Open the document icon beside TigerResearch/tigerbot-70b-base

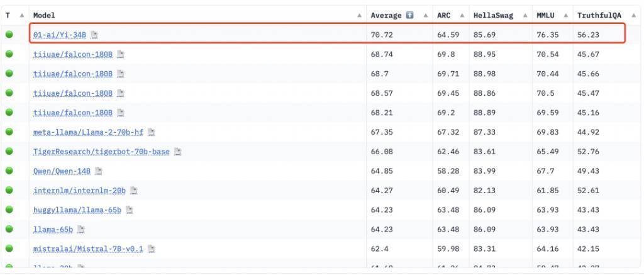click(x=178, y=152)
